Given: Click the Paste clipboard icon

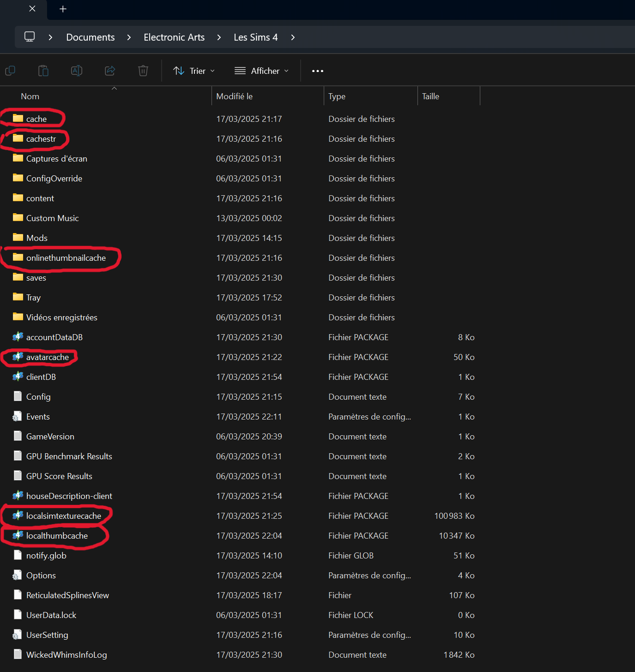Looking at the screenshot, I should click(x=43, y=71).
